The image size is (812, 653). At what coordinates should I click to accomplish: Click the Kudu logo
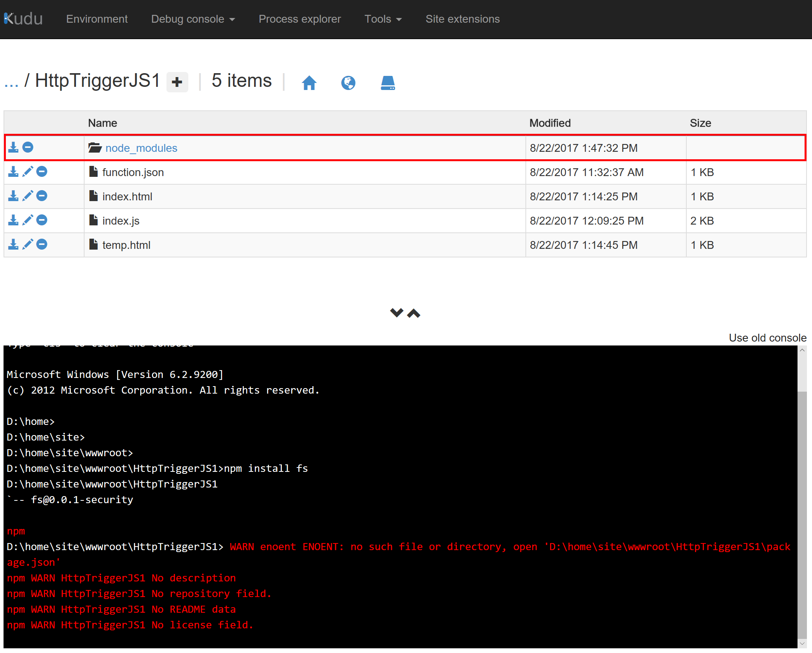point(23,19)
